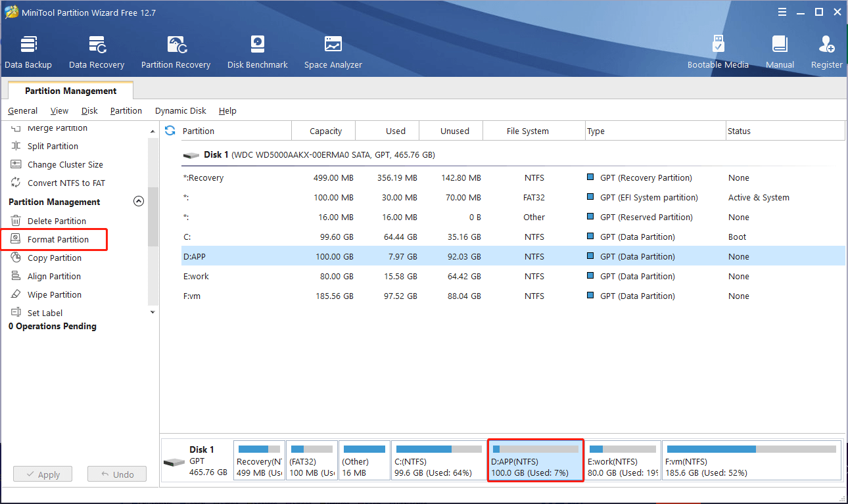Image resolution: width=848 pixels, height=504 pixels.
Task: Select the Partition Management tab
Action: point(70,91)
